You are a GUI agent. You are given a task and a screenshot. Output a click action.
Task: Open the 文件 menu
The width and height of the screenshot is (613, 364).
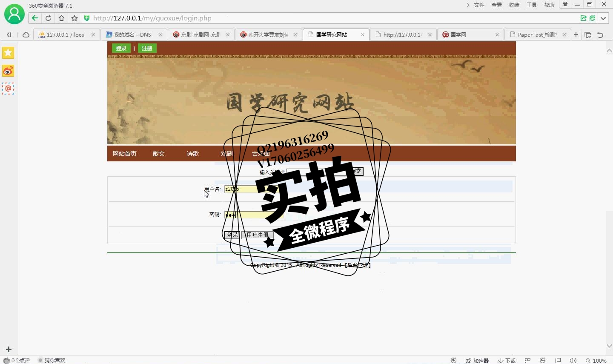pyautogui.click(x=479, y=5)
